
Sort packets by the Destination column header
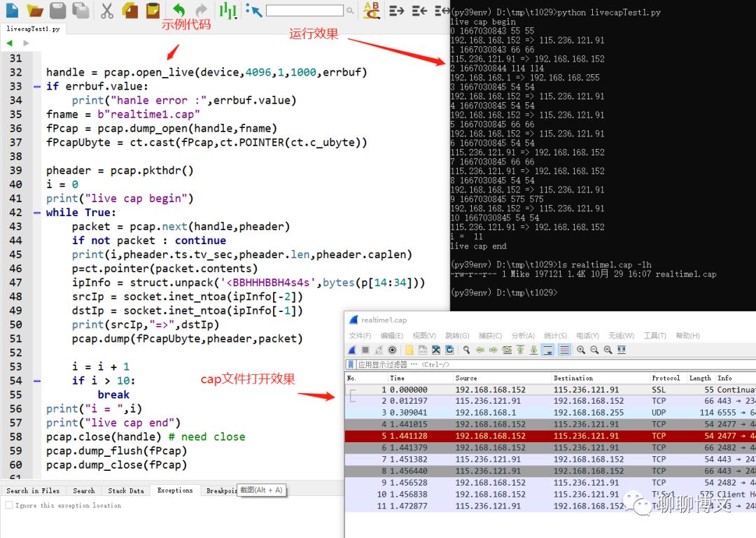tap(599, 378)
